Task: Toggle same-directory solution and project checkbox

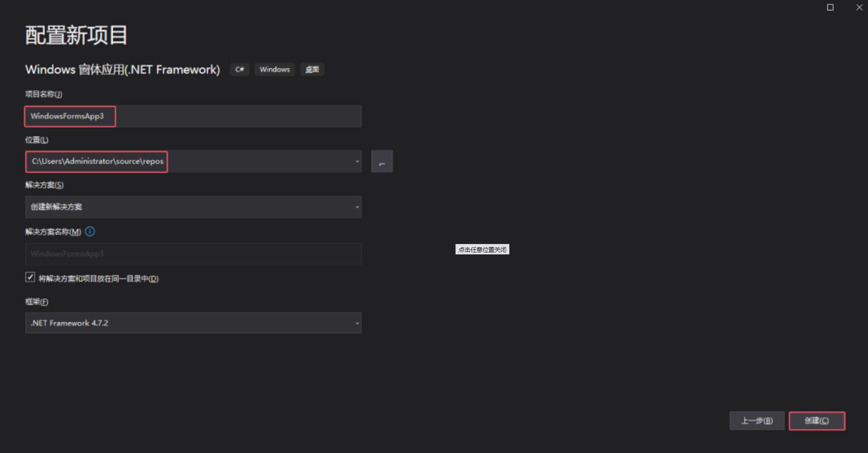Action: pyautogui.click(x=30, y=277)
